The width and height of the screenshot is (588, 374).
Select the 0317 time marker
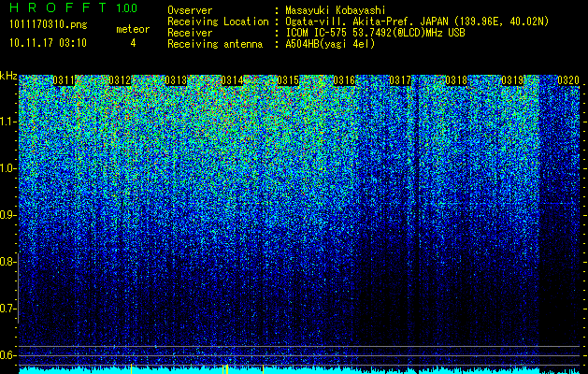[400, 80]
